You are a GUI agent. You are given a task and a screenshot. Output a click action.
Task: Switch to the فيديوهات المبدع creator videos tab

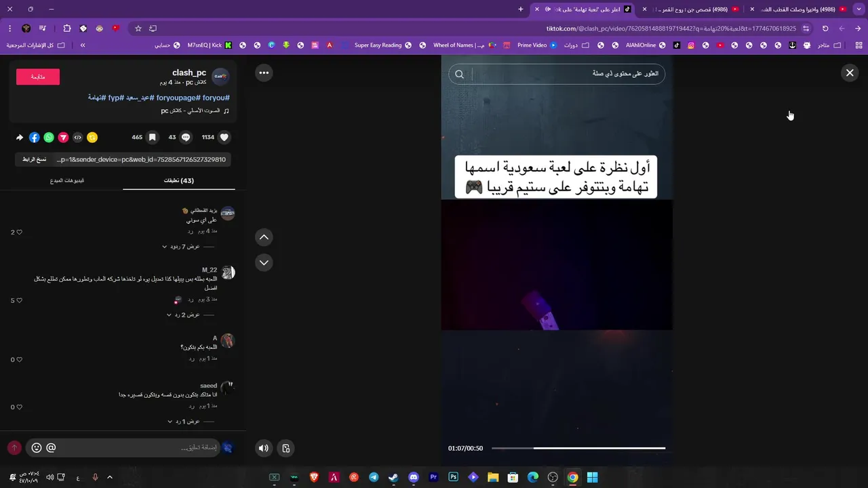coord(67,180)
